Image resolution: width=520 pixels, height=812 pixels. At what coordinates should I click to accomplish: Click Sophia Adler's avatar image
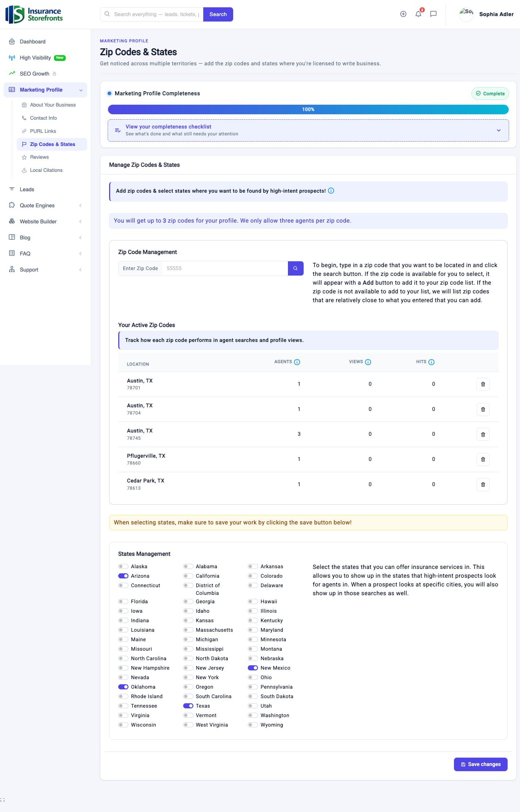466,14
